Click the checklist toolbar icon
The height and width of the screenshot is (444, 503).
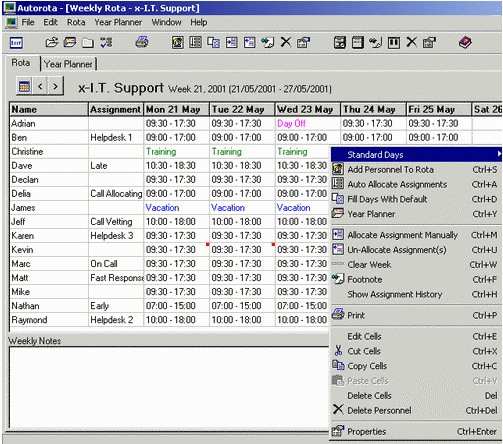[x=106, y=42]
